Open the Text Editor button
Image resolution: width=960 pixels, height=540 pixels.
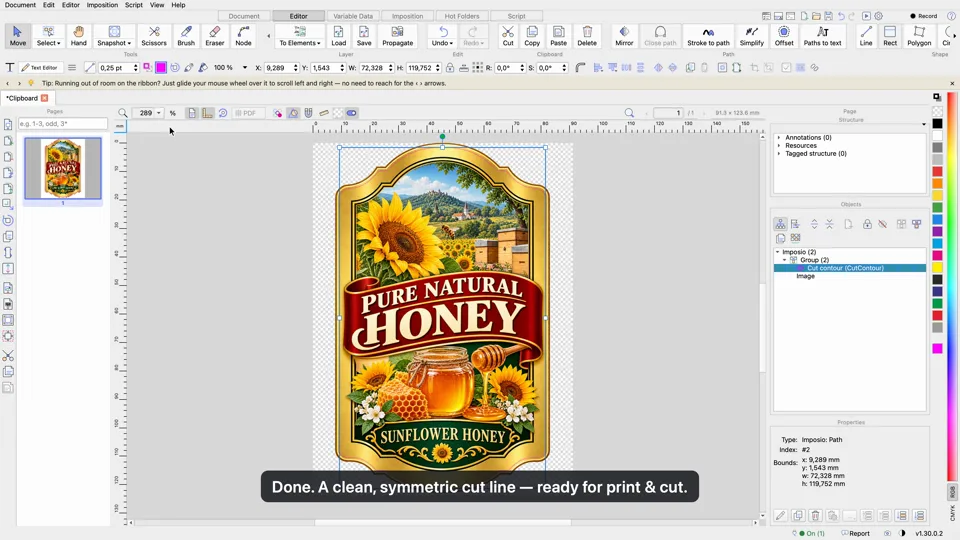[40, 67]
